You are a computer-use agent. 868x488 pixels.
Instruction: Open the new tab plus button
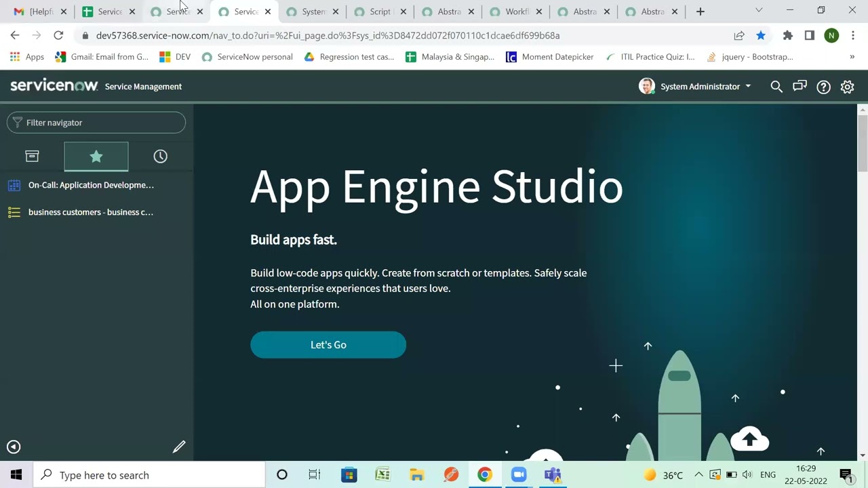(701, 12)
